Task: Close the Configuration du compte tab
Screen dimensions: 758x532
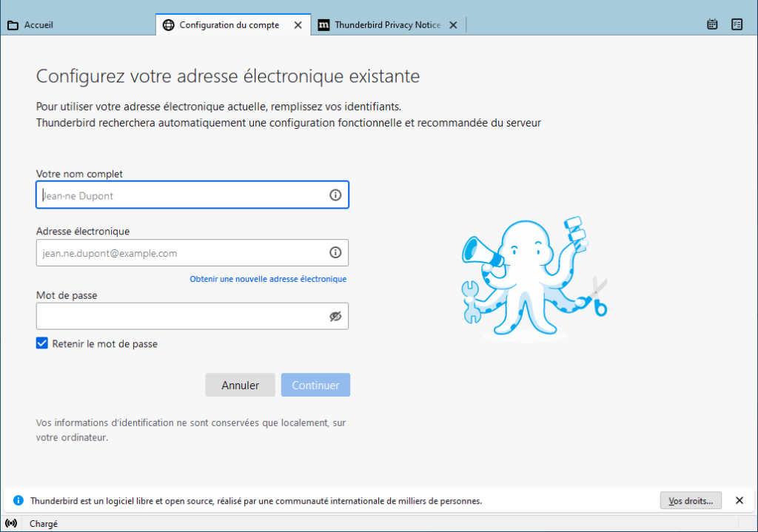Action: (x=298, y=25)
